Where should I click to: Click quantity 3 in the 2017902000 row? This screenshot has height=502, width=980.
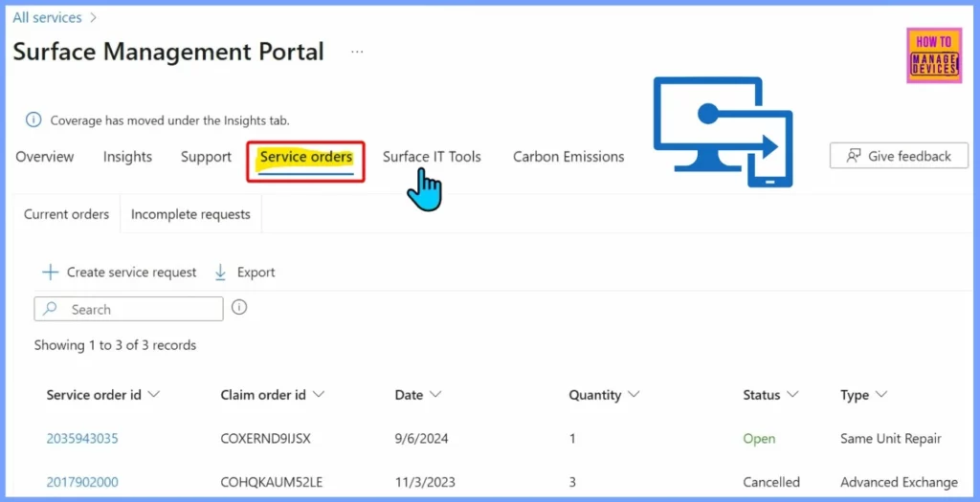pos(572,482)
